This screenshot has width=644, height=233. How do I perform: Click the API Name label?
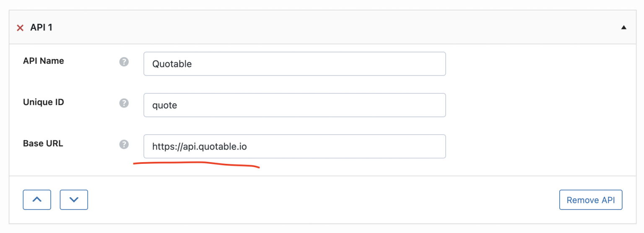point(44,61)
